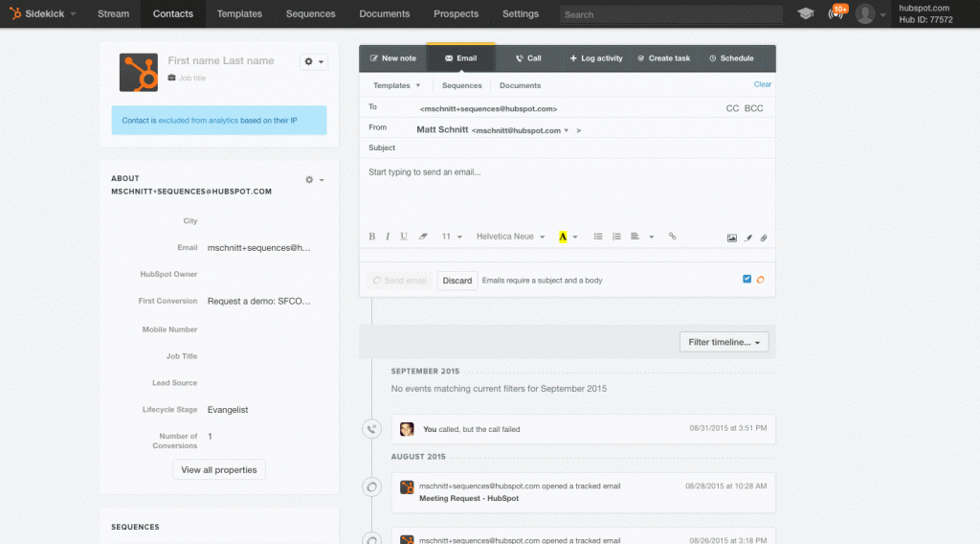Switch to the Schedule tab
Screen dimensions: 980x544
pyautogui.click(x=731, y=58)
